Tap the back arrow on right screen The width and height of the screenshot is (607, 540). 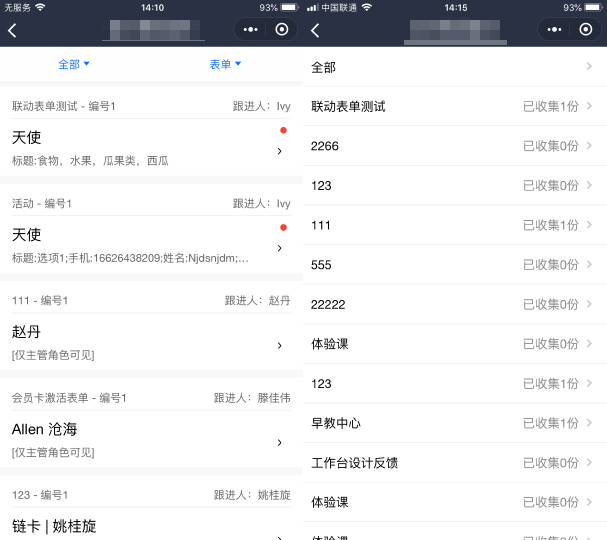[x=315, y=30]
